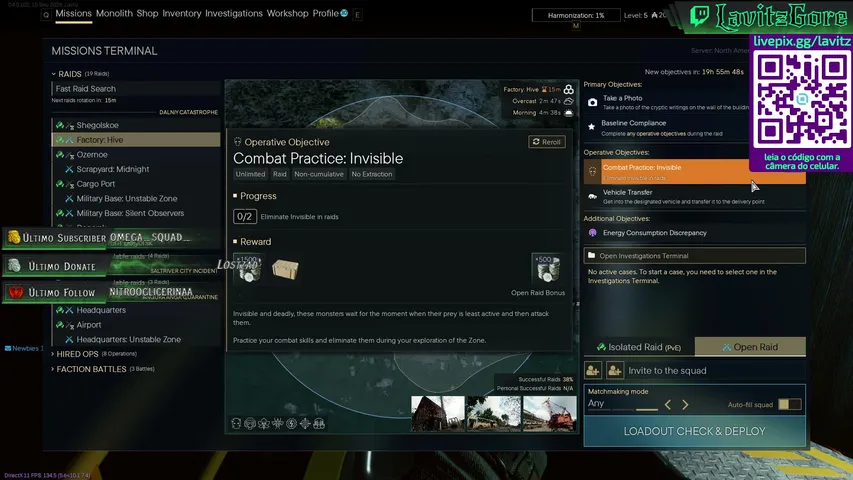Screen dimensions: 853x480
Task: Click last binoculars-like icon in enemy row
Action: point(319,423)
